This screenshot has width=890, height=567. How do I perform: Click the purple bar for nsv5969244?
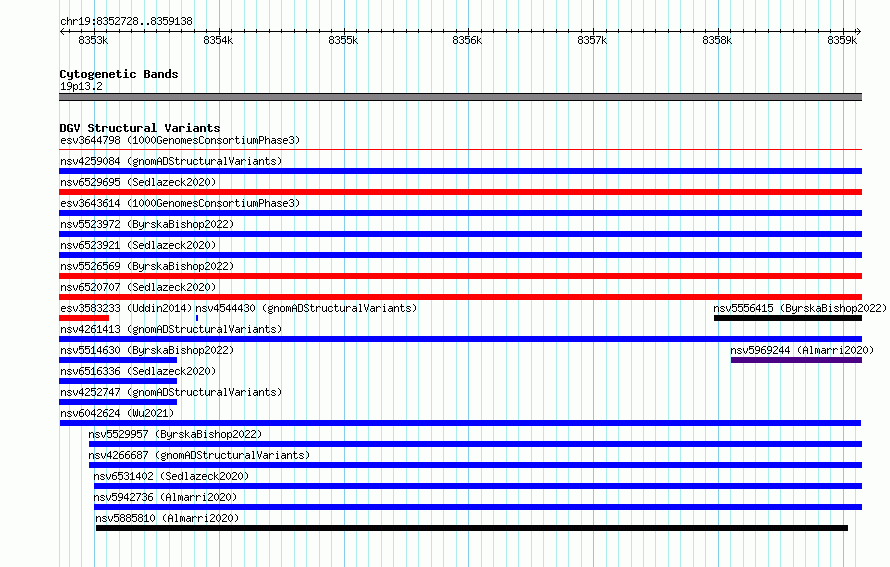(796, 360)
